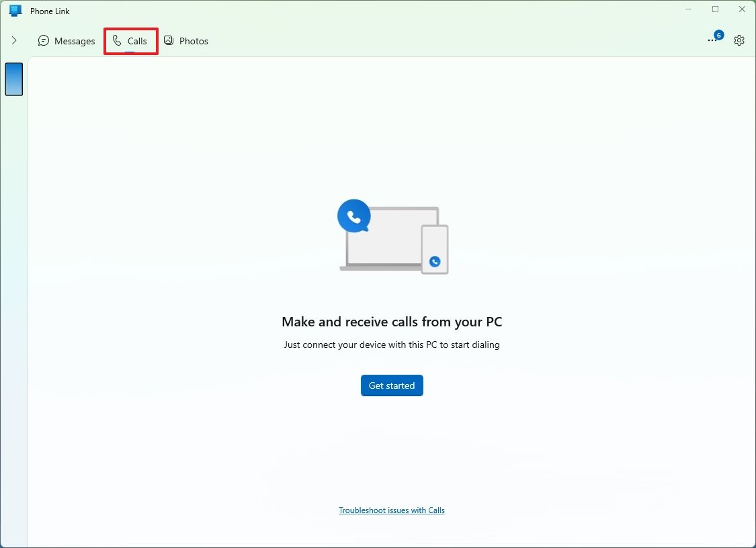Select the Calls tab
This screenshot has width=756, height=548.
coord(130,41)
